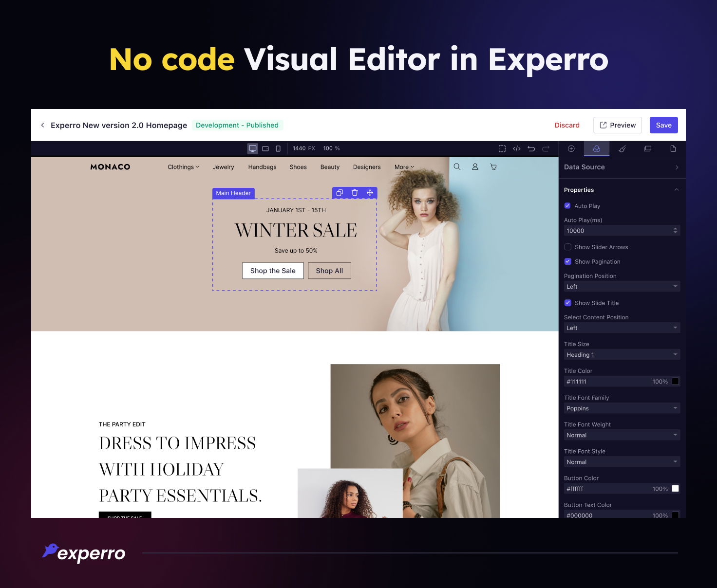Click the Auto Play(ms) stepper arrows
Viewport: 717px width, 588px height.
pos(675,231)
